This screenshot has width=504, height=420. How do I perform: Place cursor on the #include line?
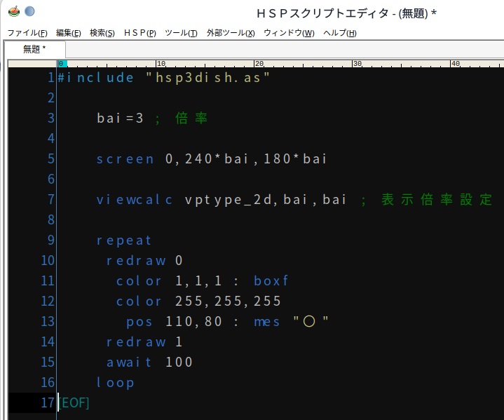click(163, 78)
